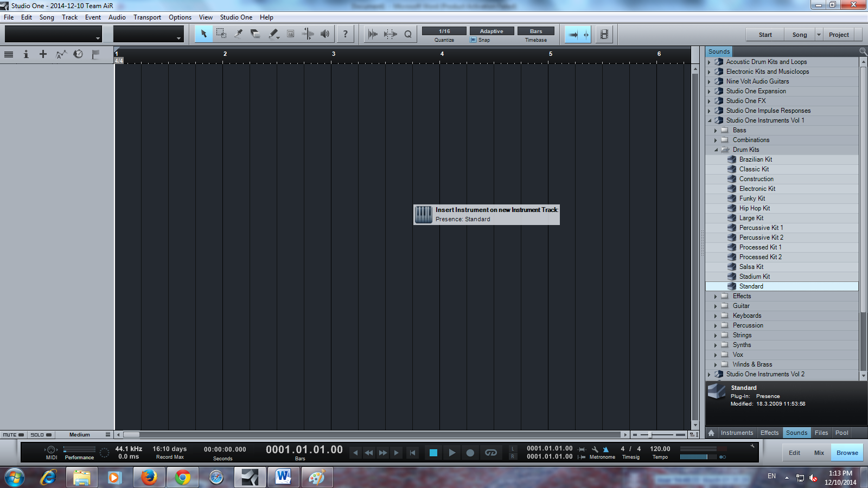Toggle global MUTE button
This screenshot has height=488, width=868.
point(13,435)
